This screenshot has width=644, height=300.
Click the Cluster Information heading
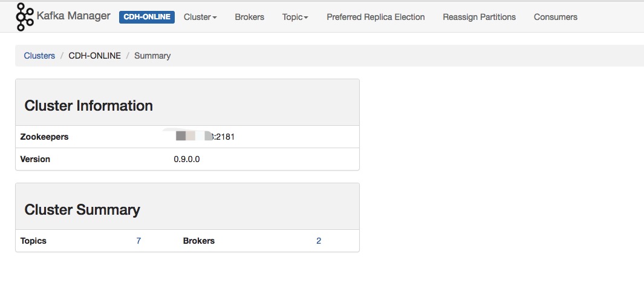(88, 106)
